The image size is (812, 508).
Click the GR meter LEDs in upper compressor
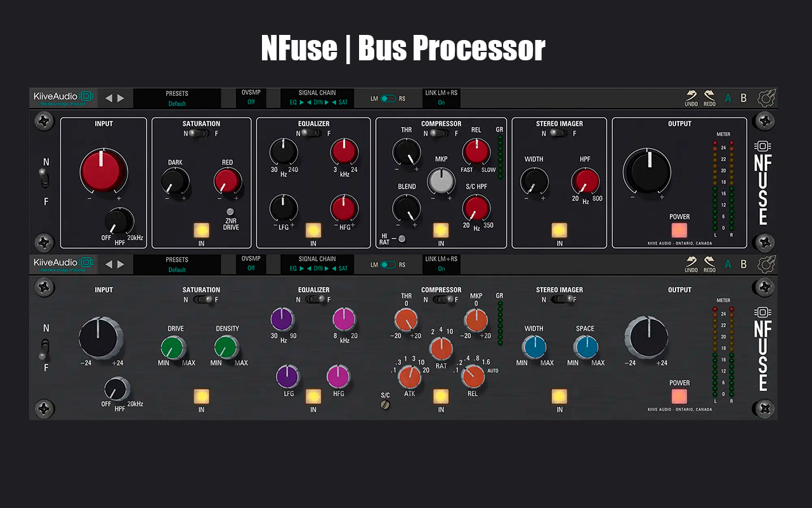coord(500,156)
